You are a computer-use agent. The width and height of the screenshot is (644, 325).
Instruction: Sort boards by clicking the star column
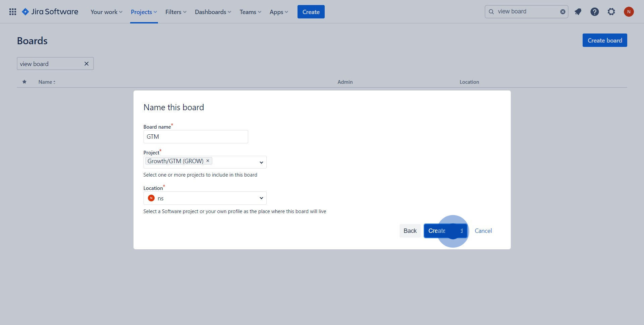pyautogui.click(x=24, y=82)
